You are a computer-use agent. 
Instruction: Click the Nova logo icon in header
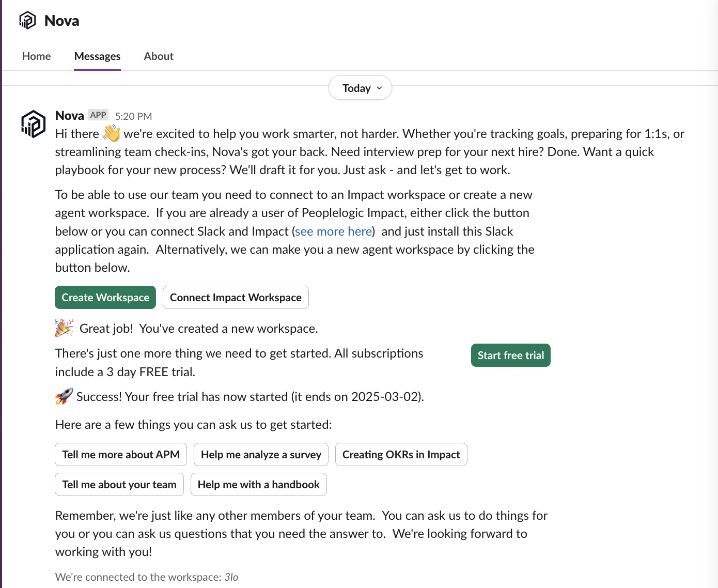(27, 21)
